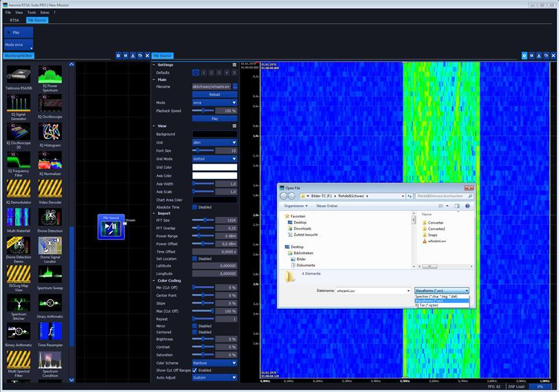
Task: Select the Tektronix RSA306 block
Action: [19, 77]
